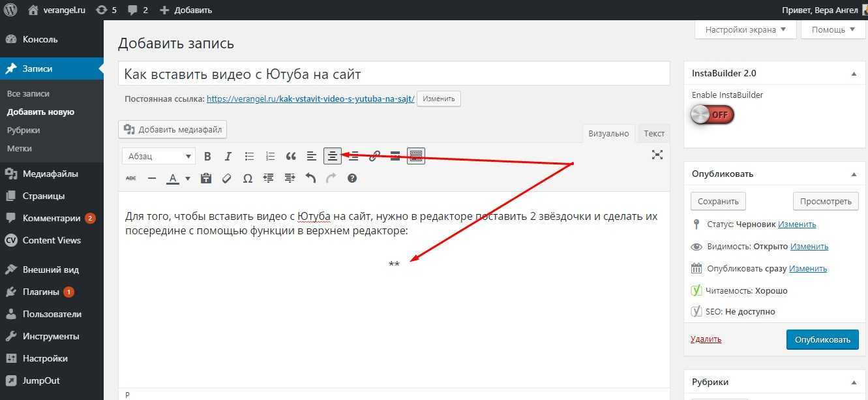This screenshot has width=868, height=400.
Task: Click into the post title field
Action: pos(394,74)
